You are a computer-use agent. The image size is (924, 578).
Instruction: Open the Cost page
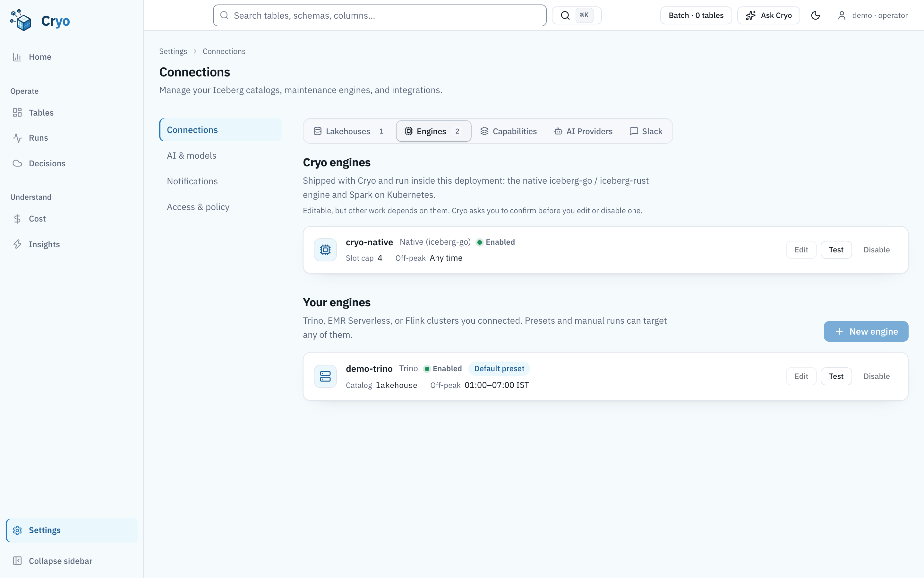coord(72,219)
